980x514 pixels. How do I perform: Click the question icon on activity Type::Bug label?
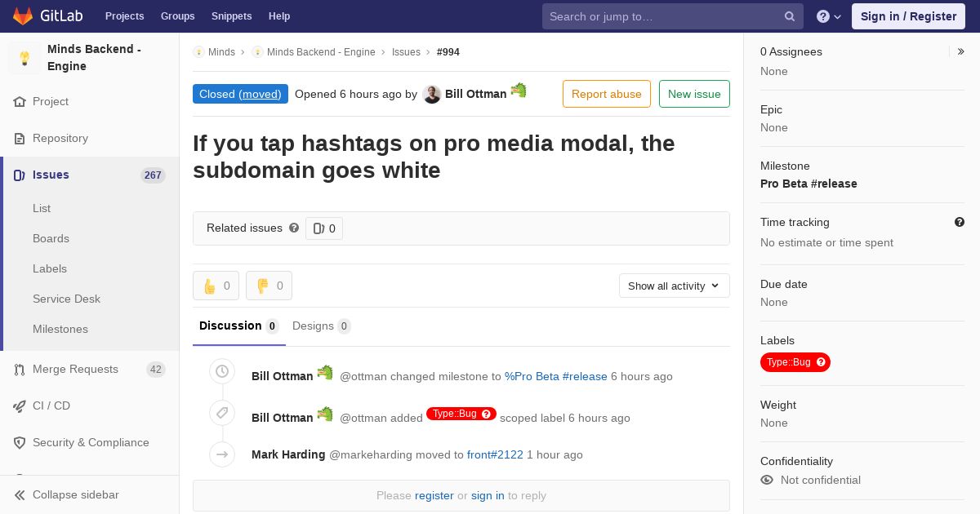[x=487, y=414]
